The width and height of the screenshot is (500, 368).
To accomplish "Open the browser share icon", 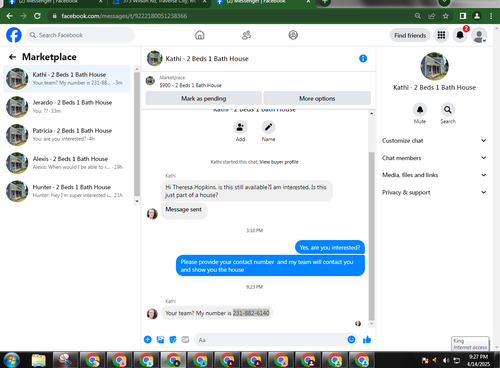I will 432,16.
